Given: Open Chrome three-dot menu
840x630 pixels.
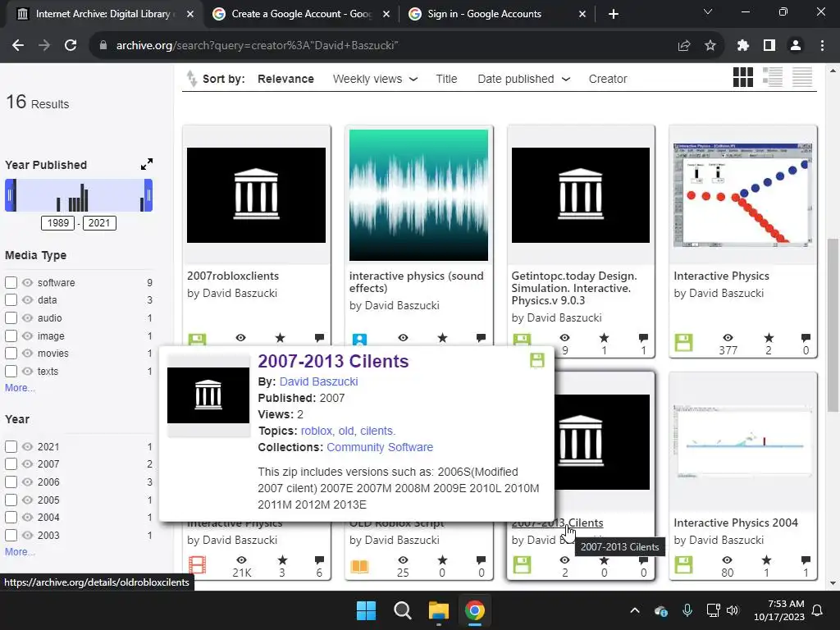Looking at the screenshot, I should click(822, 46).
